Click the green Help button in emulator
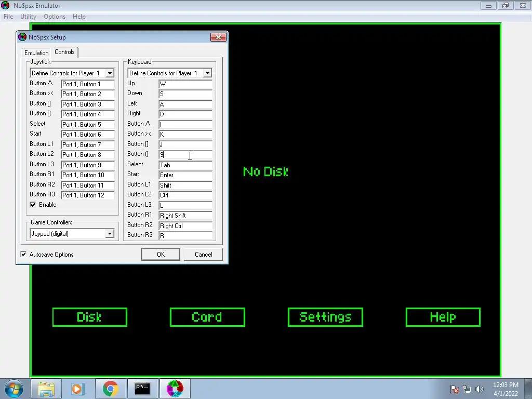This screenshot has height=399, width=532. pyautogui.click(x=443, y=317)
